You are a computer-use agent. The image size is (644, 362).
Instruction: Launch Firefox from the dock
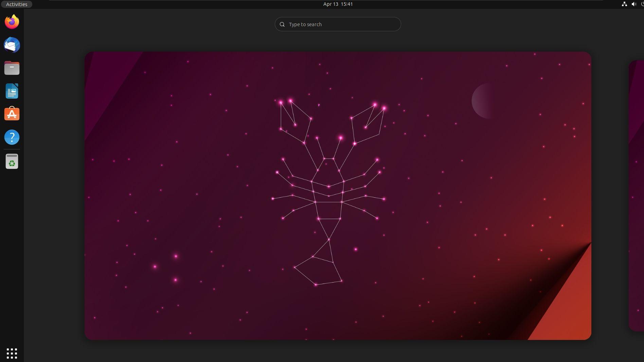tap(12, 21)
